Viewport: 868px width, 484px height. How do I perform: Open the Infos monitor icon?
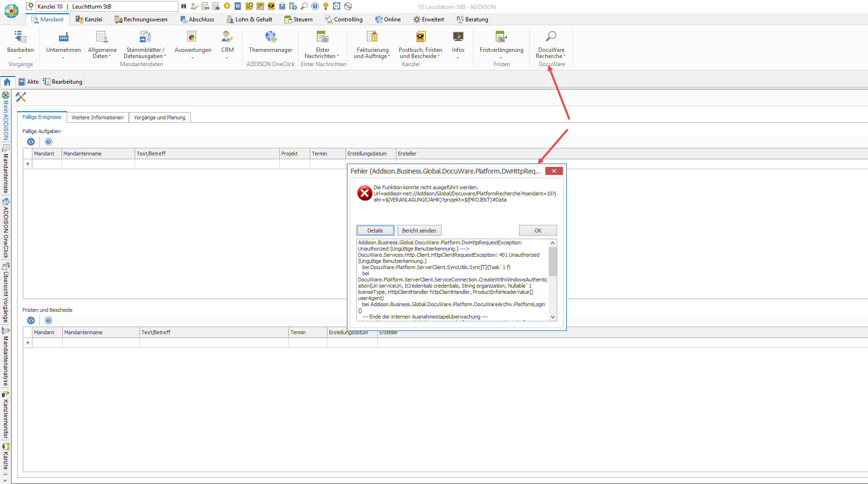pyautogui.click(x=458, y=36)
